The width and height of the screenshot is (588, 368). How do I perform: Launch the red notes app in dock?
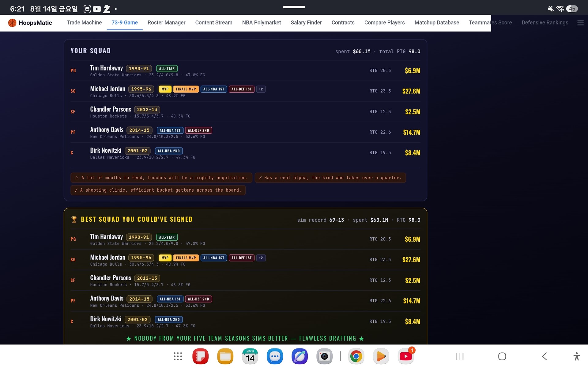(201, 356)
